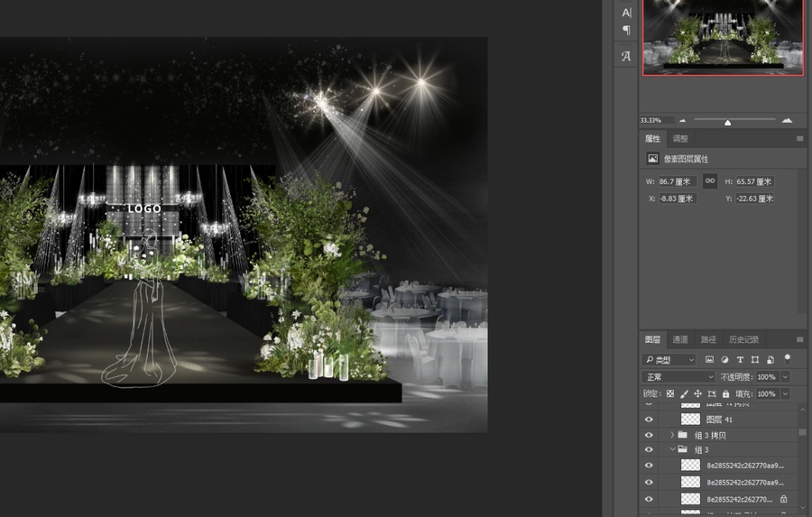Select the 图层 41 layer thumbnail

click(x=690, y=419)
